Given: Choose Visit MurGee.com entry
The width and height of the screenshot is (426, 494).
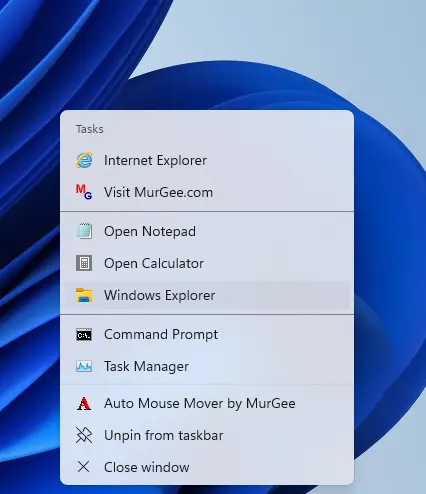Looking at the screenshot, I should (207, 192).
